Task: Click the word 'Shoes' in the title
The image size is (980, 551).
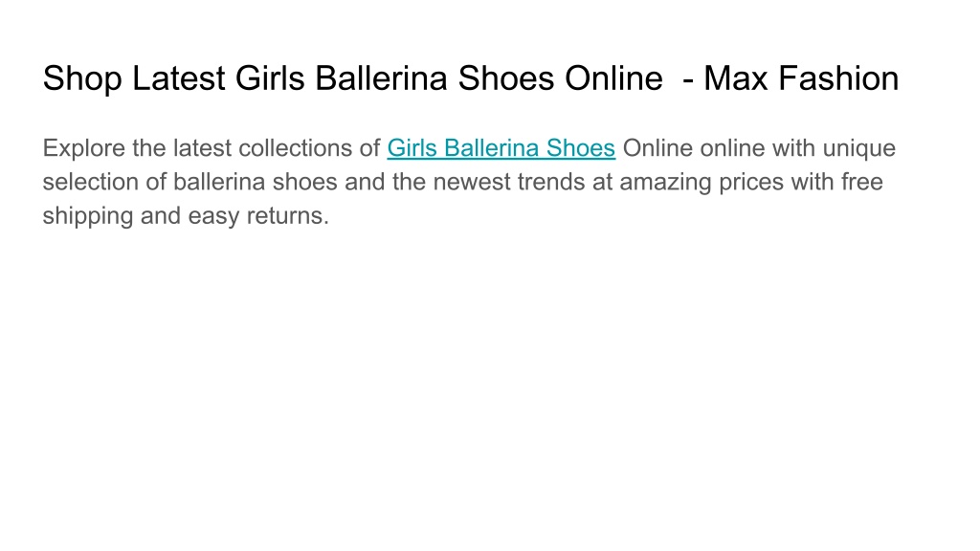Action: point(506,78)
